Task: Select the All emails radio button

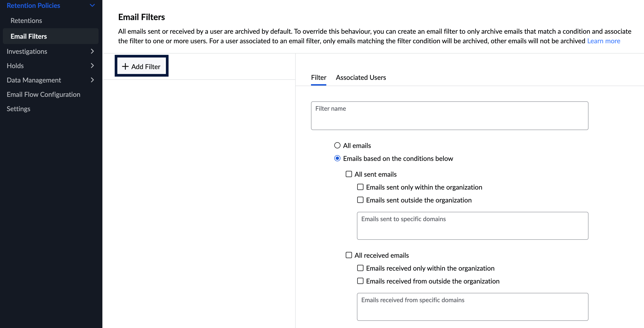Action: click(337, 145)
